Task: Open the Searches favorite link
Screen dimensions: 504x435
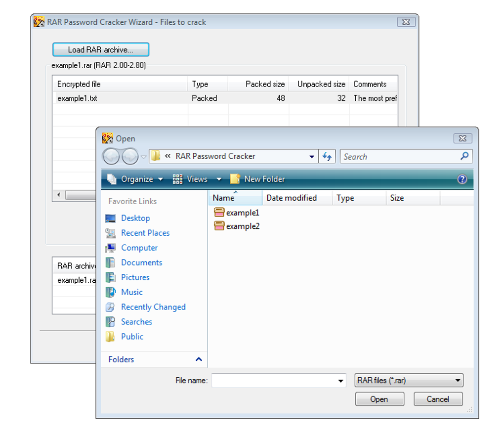Action: [136, 321]
